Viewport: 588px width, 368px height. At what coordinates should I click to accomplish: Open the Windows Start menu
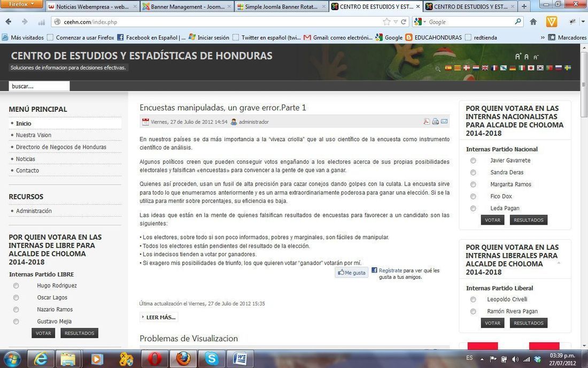coord(12,359)
